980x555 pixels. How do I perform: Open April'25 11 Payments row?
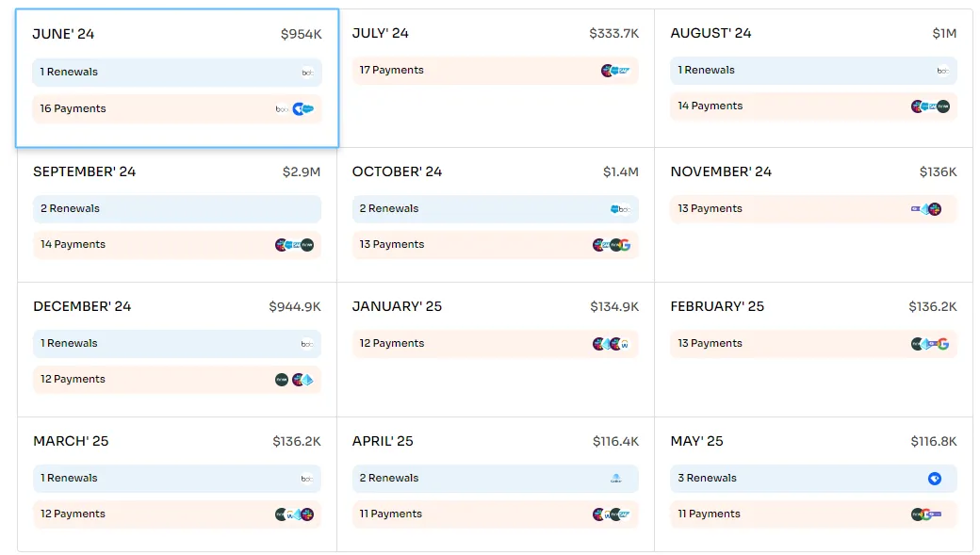(495, 514)
